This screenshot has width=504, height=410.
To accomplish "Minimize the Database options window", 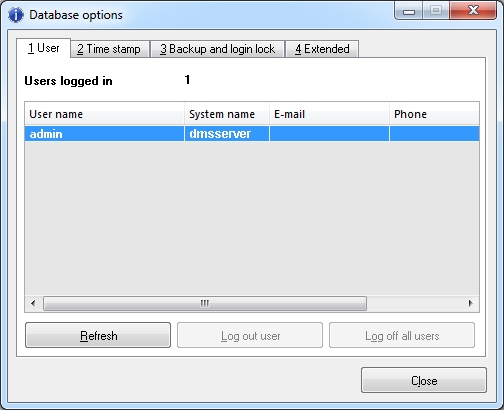I will click(x=409, y=11).
